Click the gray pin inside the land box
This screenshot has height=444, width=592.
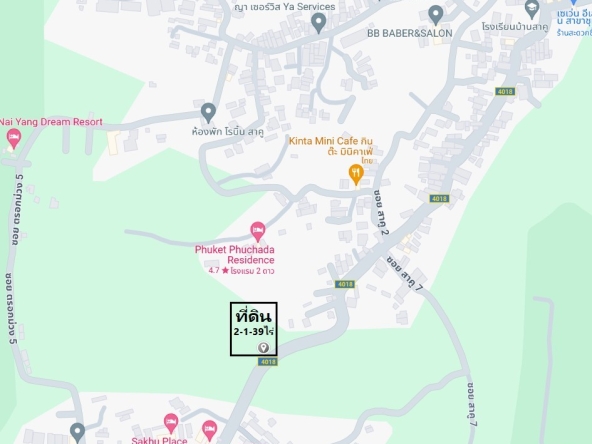pos(263,348)
